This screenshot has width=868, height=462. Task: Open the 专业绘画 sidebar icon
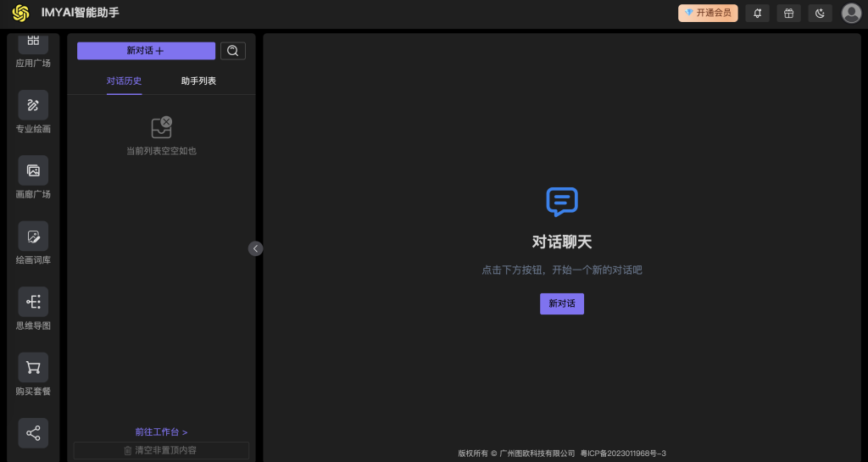(x=33, y=104)
